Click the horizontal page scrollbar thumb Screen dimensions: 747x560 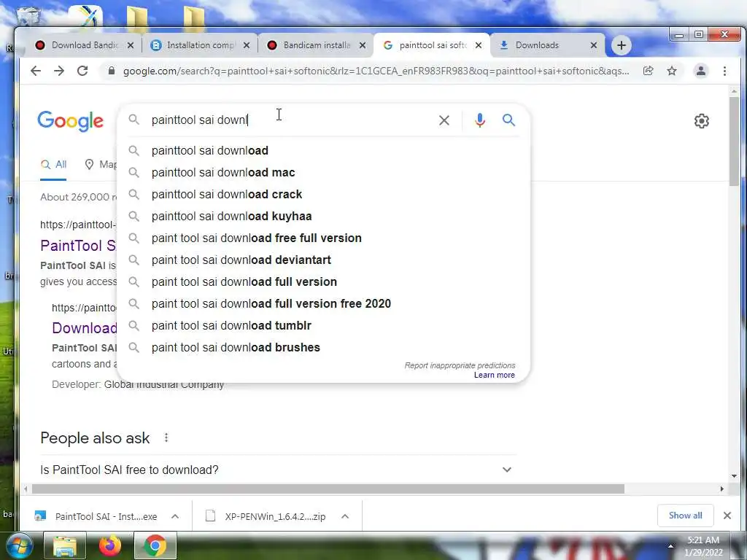click(328, 489)
